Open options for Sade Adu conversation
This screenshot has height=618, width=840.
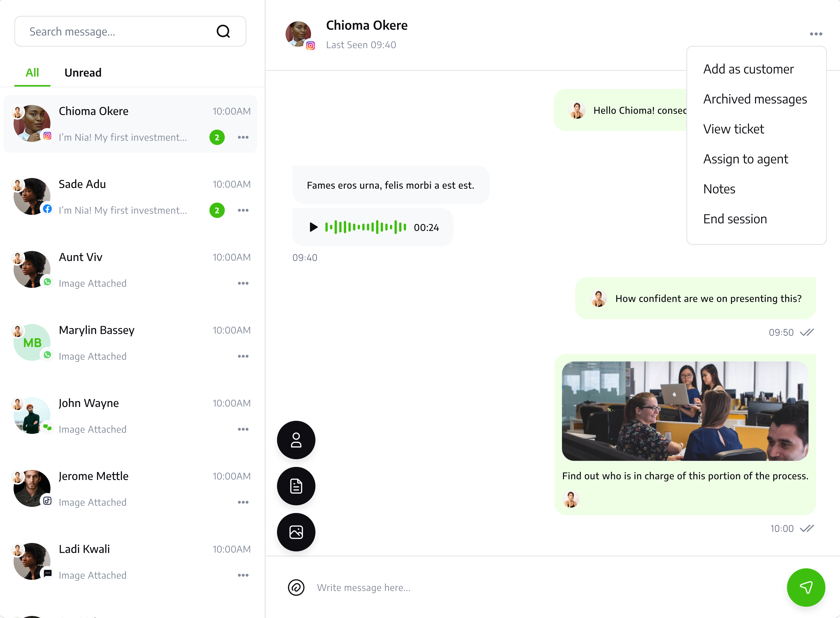[x=243, y=210]
